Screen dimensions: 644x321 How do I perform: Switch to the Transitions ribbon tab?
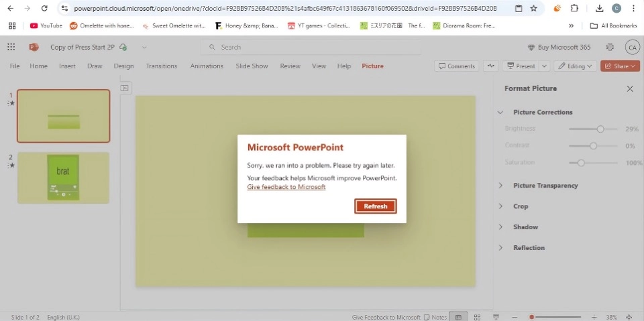[162, 66]
